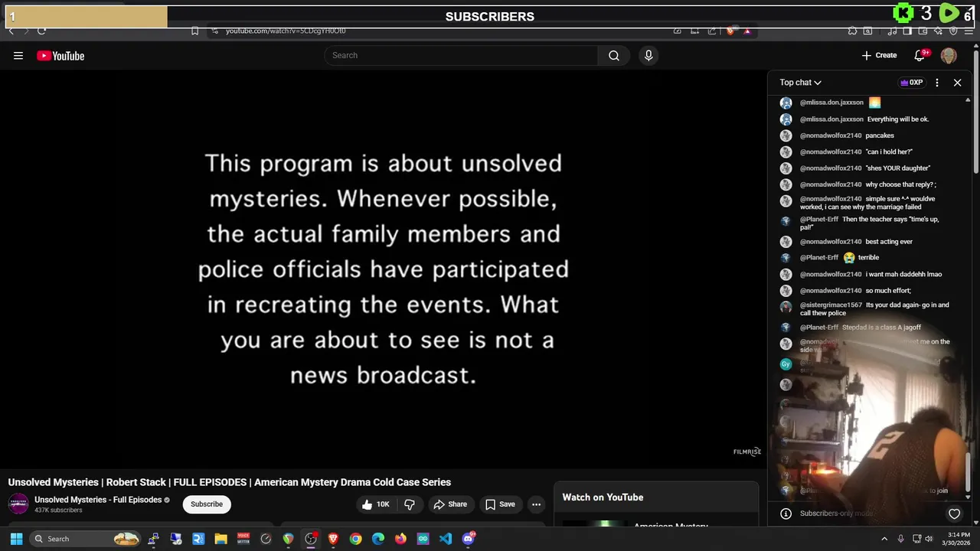The width and height of the screenshot is (980, 551).
Task: Reload the page in browser
Action: click(x=41, y=31)
